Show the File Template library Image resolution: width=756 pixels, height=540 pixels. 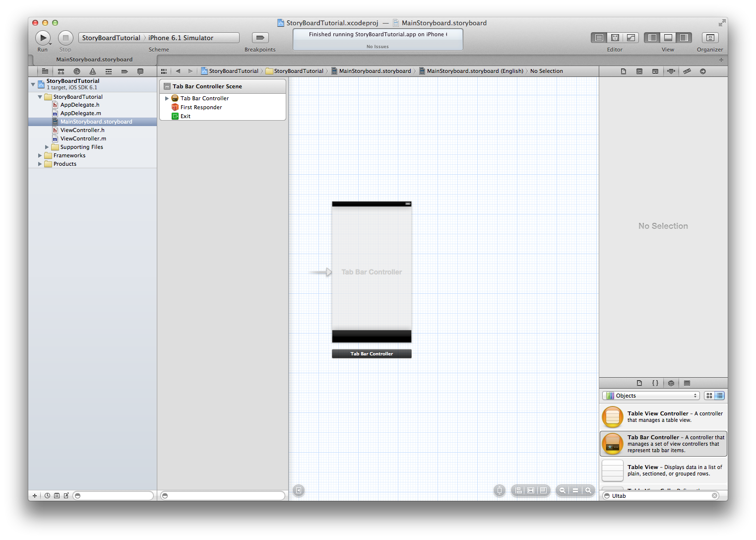[x=639, y=383]
